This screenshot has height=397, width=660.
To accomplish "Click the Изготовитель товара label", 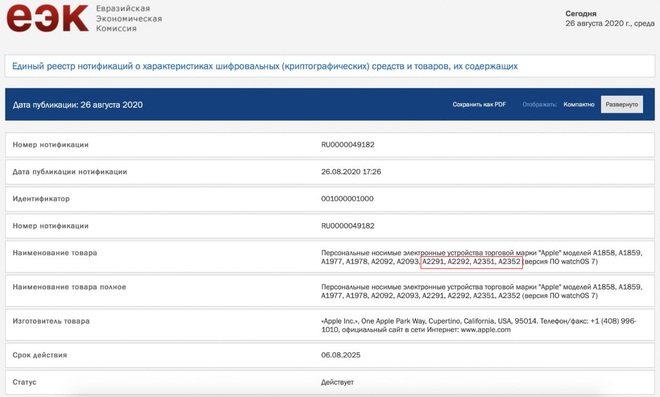I will pos(51,321).
